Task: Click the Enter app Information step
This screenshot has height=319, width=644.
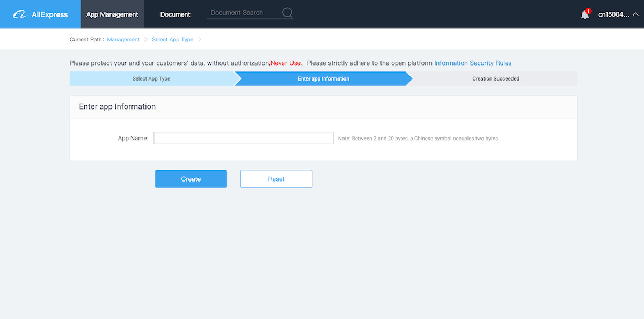Action: pyautogui.click(x=323, y=79)
